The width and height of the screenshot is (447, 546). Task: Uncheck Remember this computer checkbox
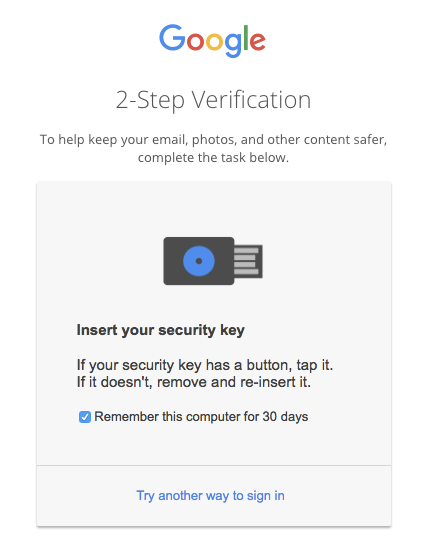point(85,417)
